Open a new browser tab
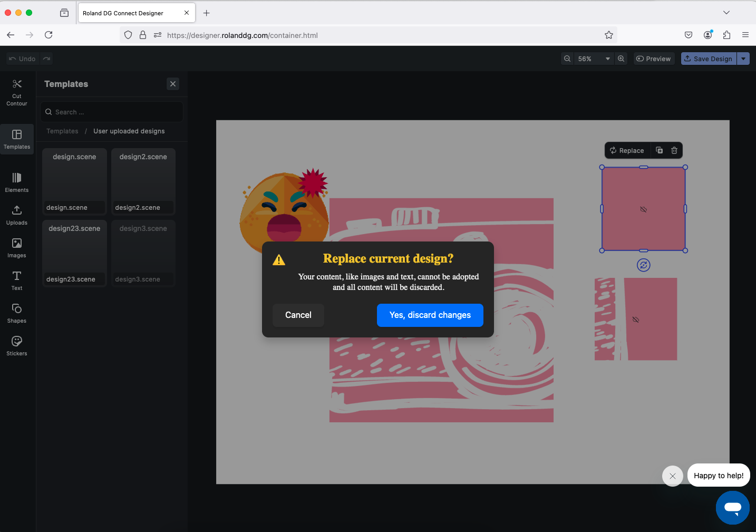 coord(207,13)
